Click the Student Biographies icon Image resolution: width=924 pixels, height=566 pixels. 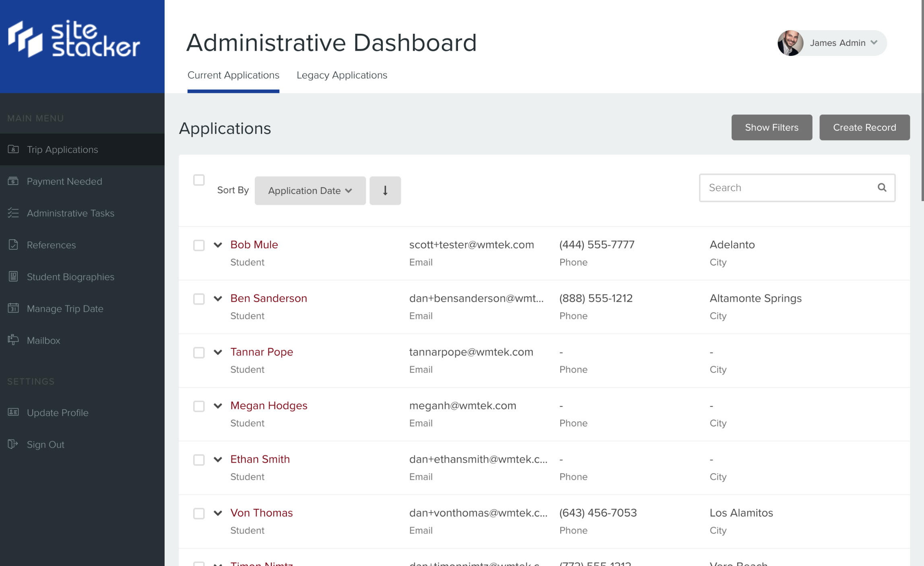(x=13, y=276)
